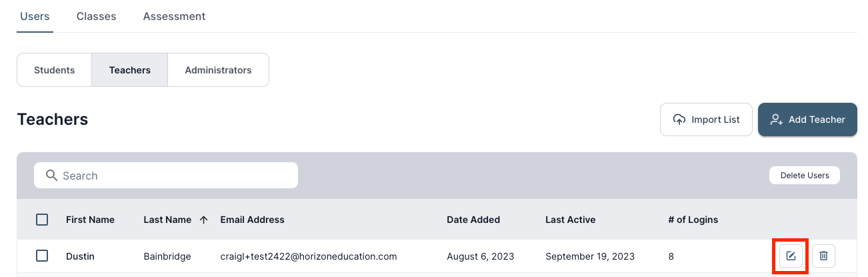The image size is (868, 277).
Task: Tick the select-all checkbox in the table header
Action: [42, 220]
